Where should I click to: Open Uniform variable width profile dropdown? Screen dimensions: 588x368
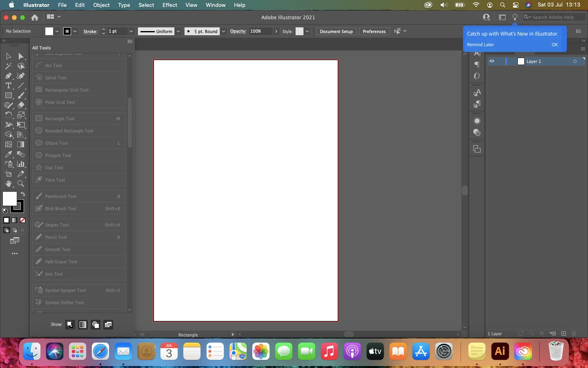pyautogui.click(x=178, y=31)
